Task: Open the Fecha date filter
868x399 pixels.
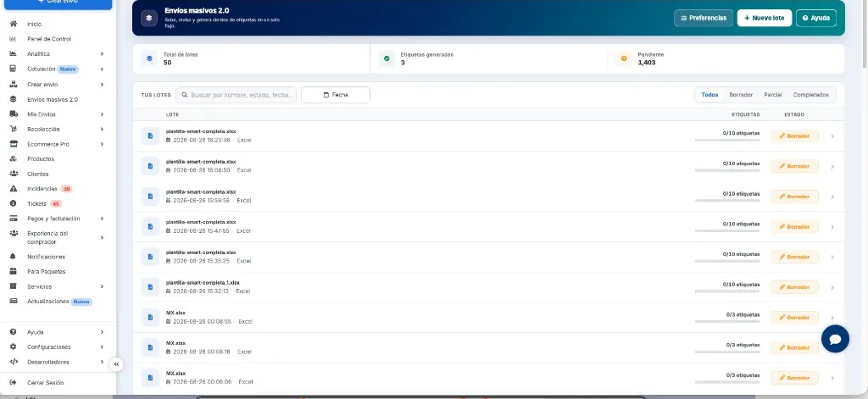Action: click(x=336, y=95)
